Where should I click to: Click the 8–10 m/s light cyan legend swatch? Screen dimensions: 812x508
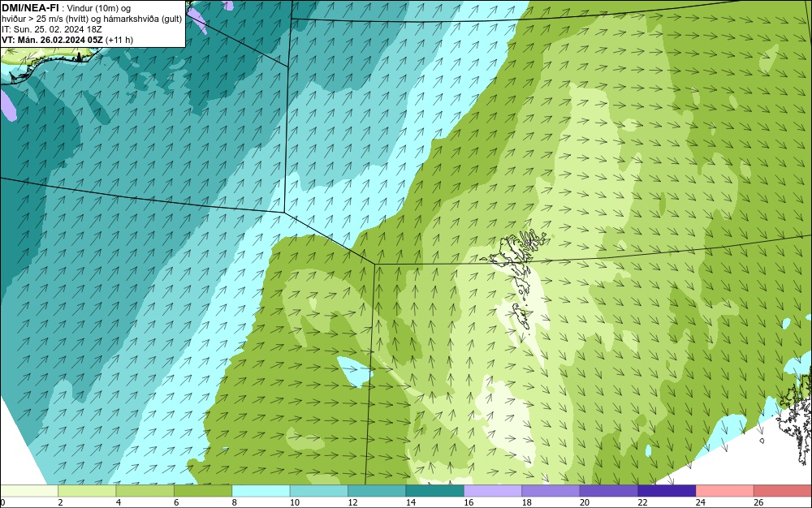click(261, 491)
